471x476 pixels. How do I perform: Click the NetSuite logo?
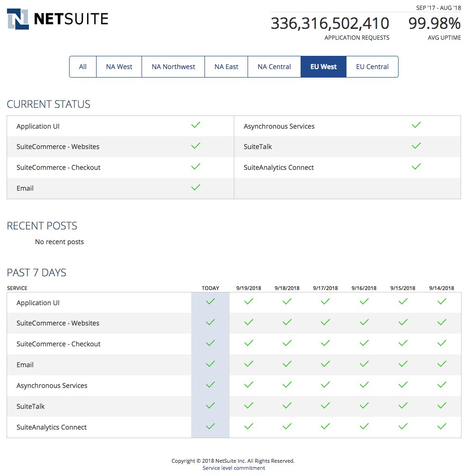(x=57, y=19)
